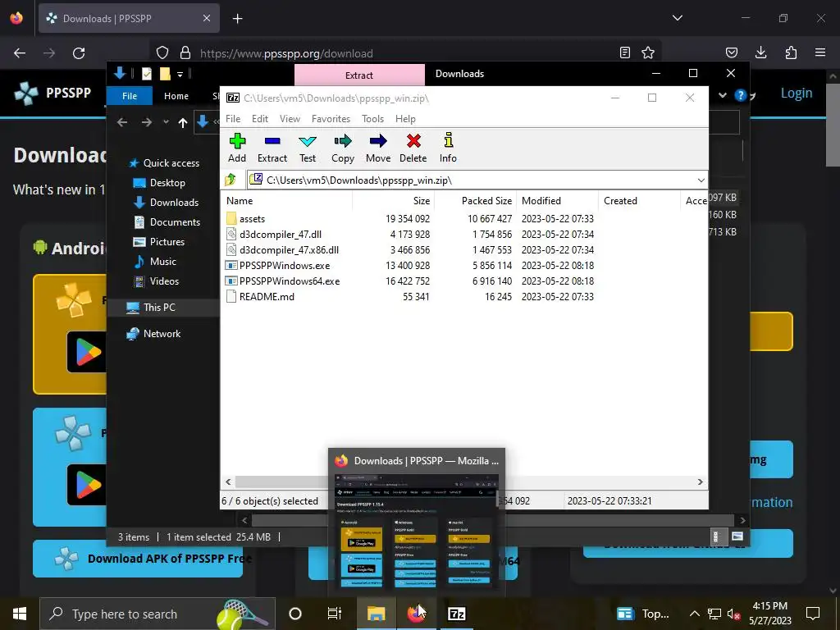Open the 7-Zip File menu
The image size is (840, 630).
tap(233, 119)
